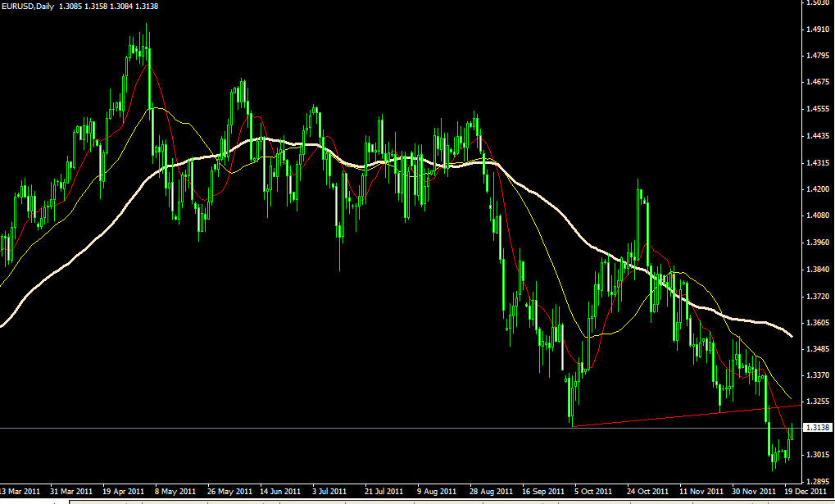Click the highlighted 1.3138 current price tag
This screenshot has width=835, height=504.
(x=818, y=427)
